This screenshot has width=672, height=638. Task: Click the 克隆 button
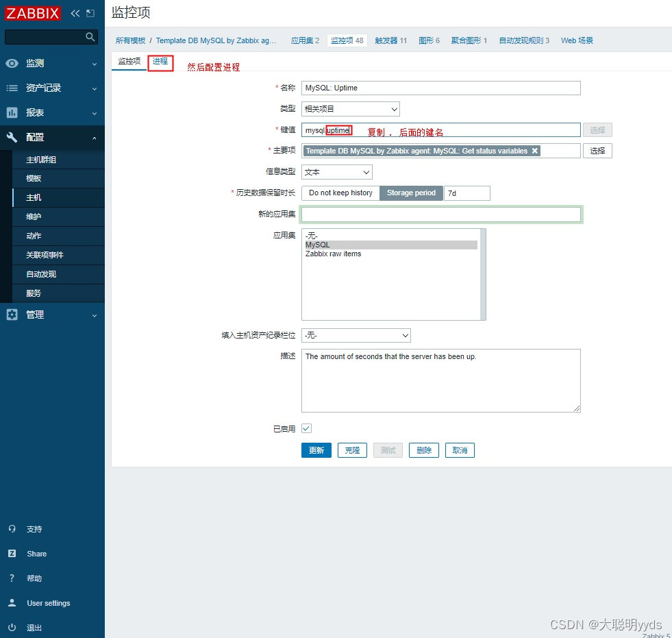click(x=352, y=450)
